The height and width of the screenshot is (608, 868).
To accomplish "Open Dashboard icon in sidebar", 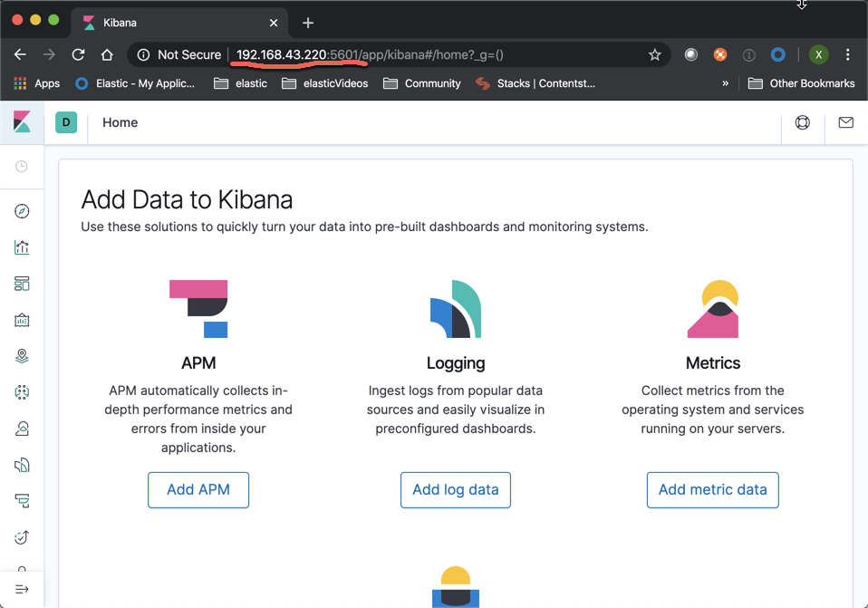I will click(x=22, y=284).
